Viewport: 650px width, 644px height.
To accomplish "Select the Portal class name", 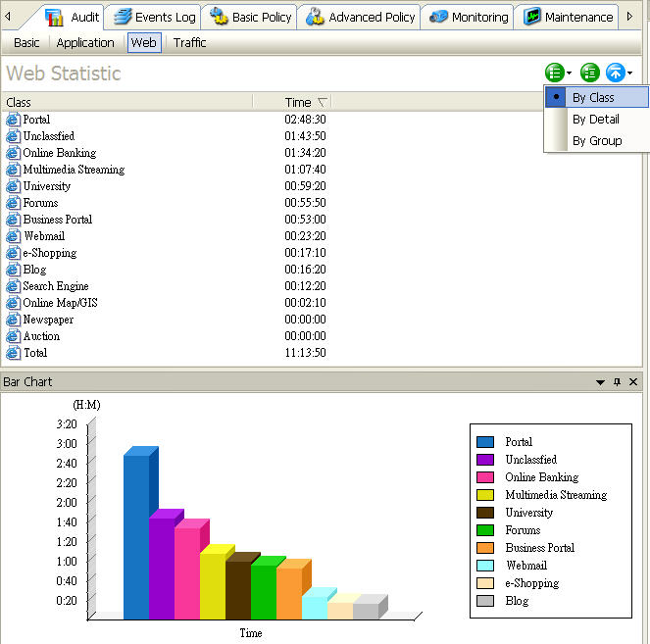I will [36, 120].
